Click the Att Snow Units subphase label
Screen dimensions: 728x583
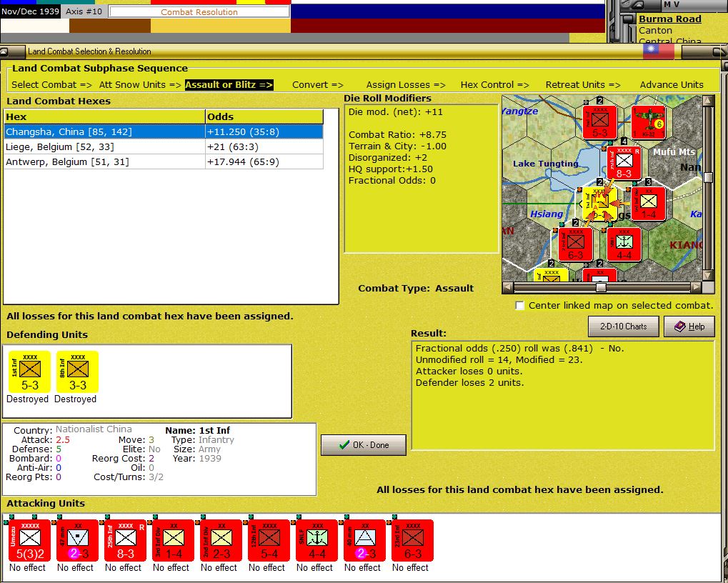tap(140, 85)
